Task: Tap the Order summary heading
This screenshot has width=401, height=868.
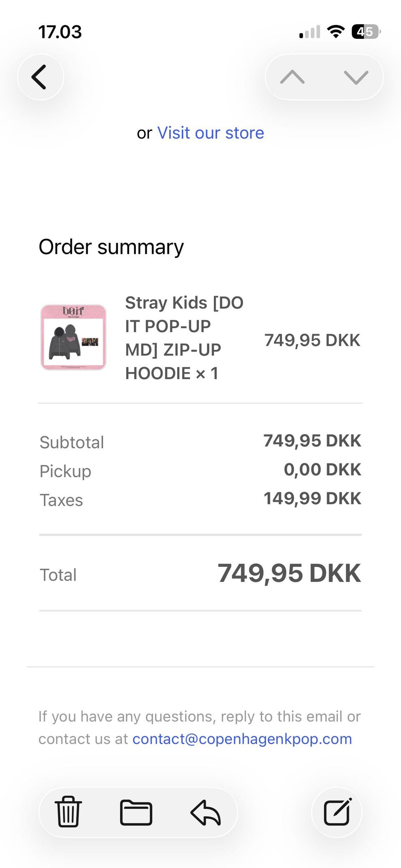Action: tap(111, 247)
